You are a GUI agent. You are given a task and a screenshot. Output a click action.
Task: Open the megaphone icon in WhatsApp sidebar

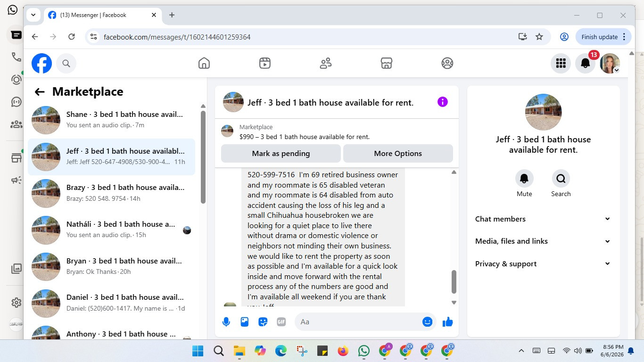coord(17,180)
